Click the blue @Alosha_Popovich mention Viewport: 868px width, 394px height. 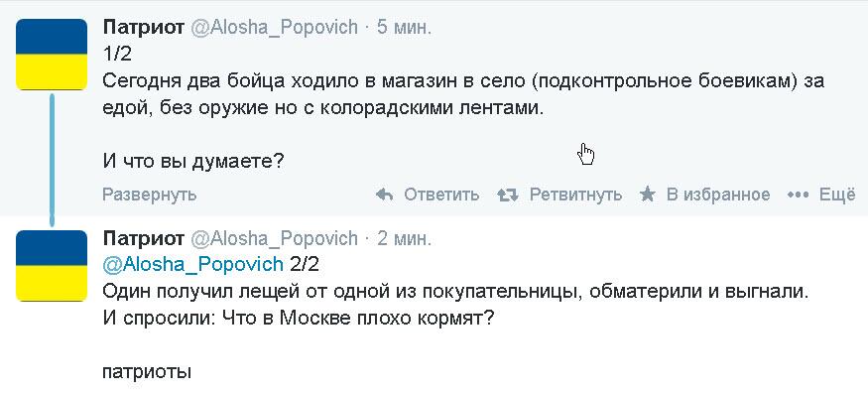coord(193,264)
